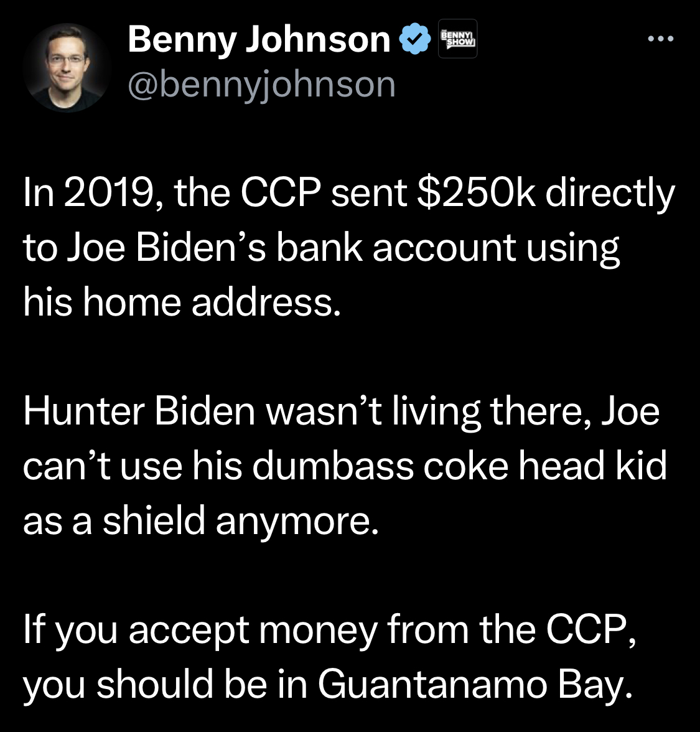
Task: Click the words "accept money"
Action: [253, 630]
